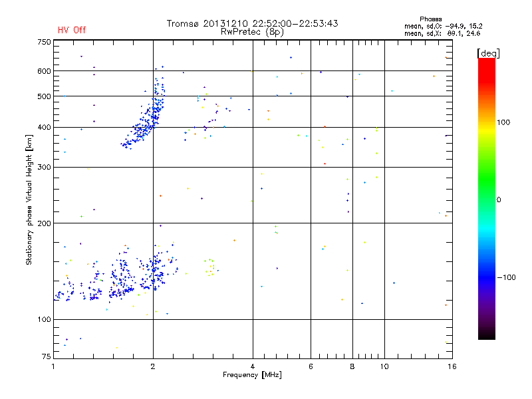Image resolution: width=532 pixels, height=399 pixels.
Task: Click the colorbar tick label "100"
Action: click(503, 122)
